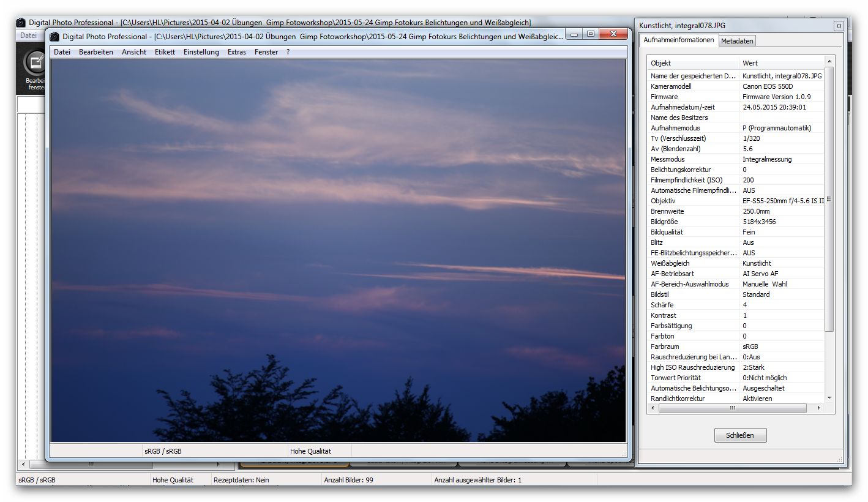
Task: Click the info list scroll up arrow
Action: tap(829, 62)
